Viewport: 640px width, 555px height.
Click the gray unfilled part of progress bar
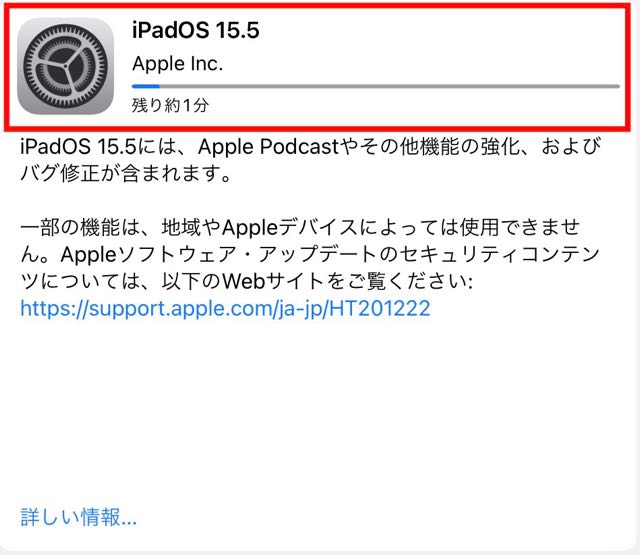point(390,86)
